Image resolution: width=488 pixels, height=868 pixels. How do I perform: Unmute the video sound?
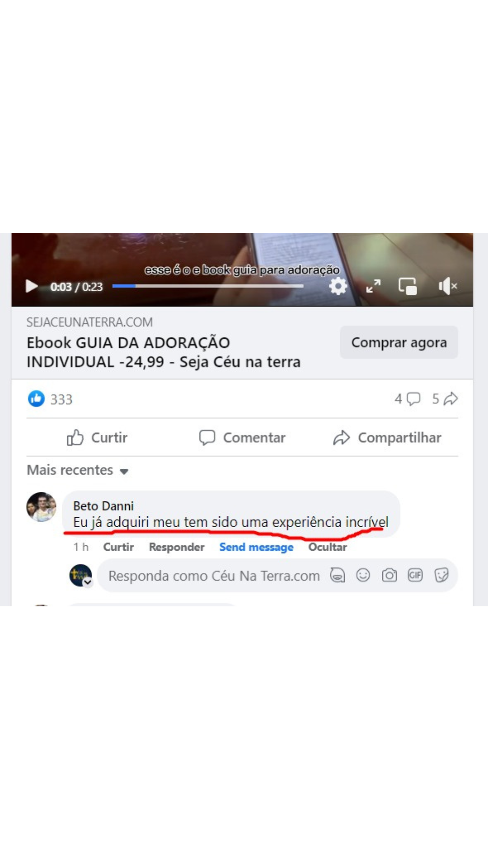tap(448, 286)
